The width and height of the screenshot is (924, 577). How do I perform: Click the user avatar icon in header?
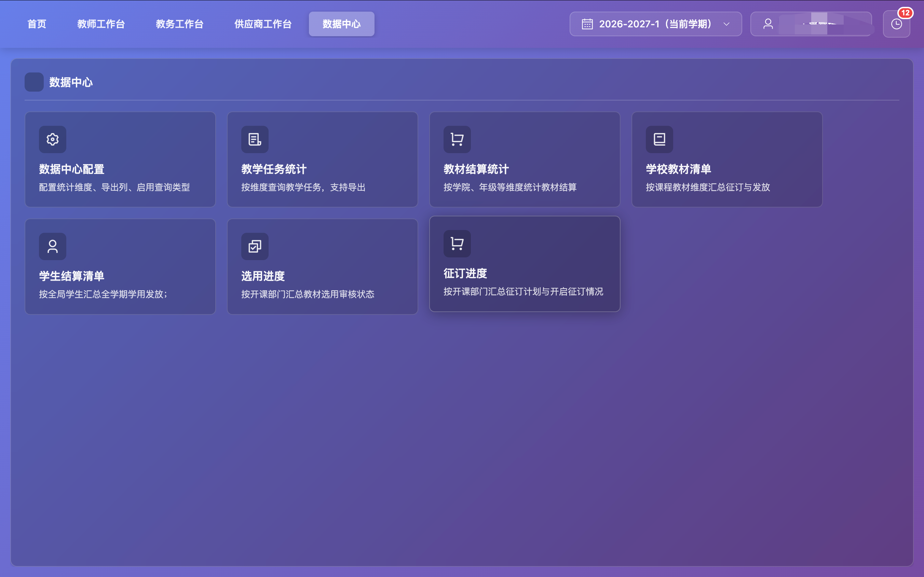[x=768, y=24]
